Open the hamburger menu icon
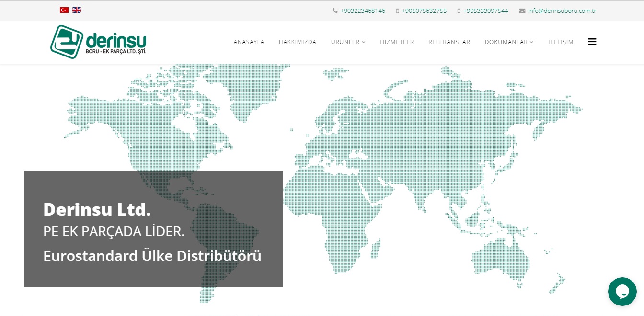The height and width of the screenshot is (316, 644). click(592, 42)
